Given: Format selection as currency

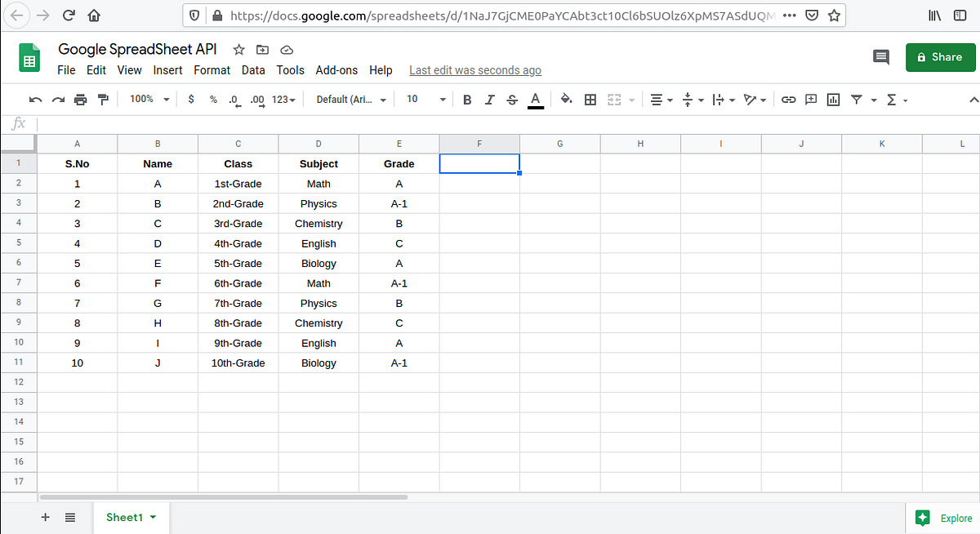Looking at the screenshot, I should pos(190,99).
